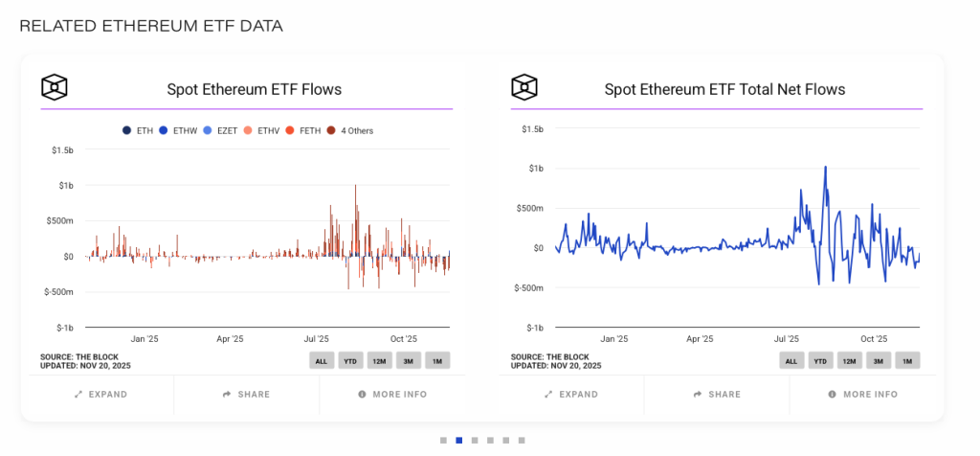This screenshot has width=980, height=456.
Task: Select YTD range on Flows chart
Action: (x=349, y=360)
